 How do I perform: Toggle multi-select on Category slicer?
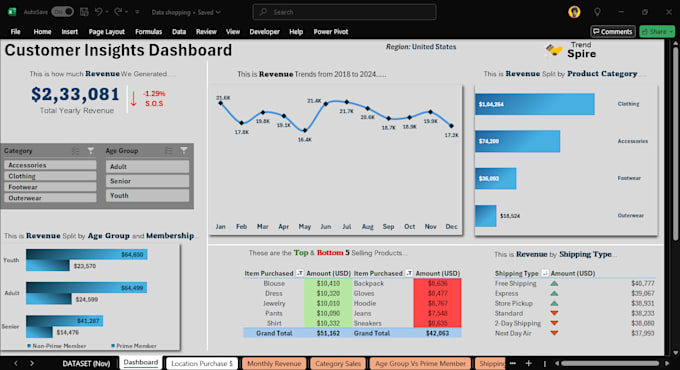click(x=75, y=151)
